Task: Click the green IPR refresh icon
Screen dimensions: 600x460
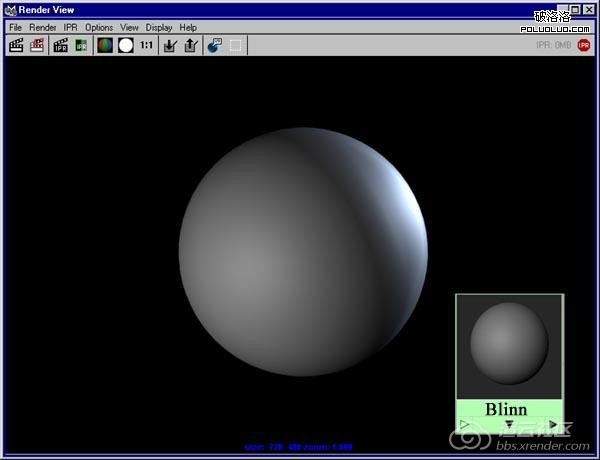Action: pyautogui.click(x=81, y=45)
